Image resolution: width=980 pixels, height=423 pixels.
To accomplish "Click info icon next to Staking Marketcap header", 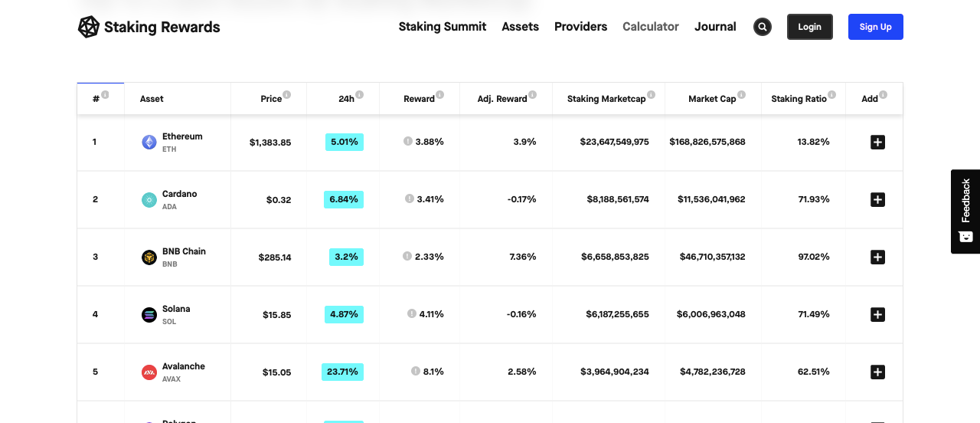I will (x=652, y=95).
